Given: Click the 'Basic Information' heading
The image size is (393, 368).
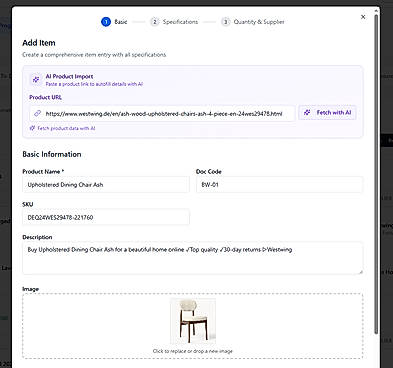Looking at the screenshot, I should 52,154.
